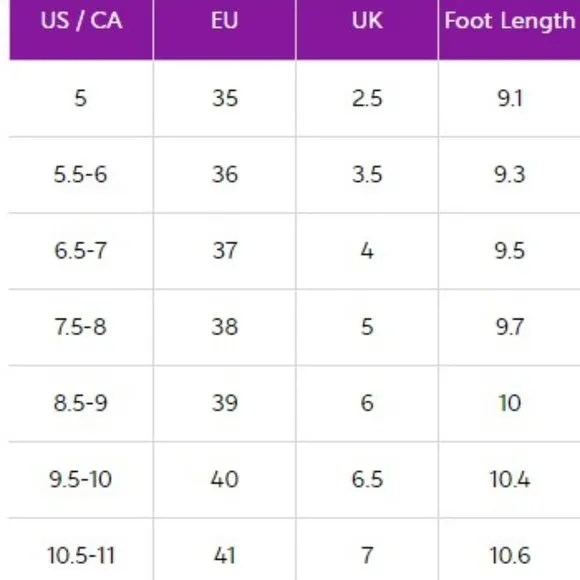This screenshot has width=580, height=580.
Task: Select the US size 5 cell
Action: (x=81, y=98)
